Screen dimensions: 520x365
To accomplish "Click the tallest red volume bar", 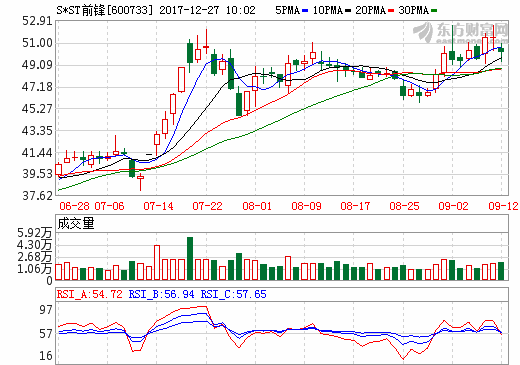I will click(x=157, y=263).
